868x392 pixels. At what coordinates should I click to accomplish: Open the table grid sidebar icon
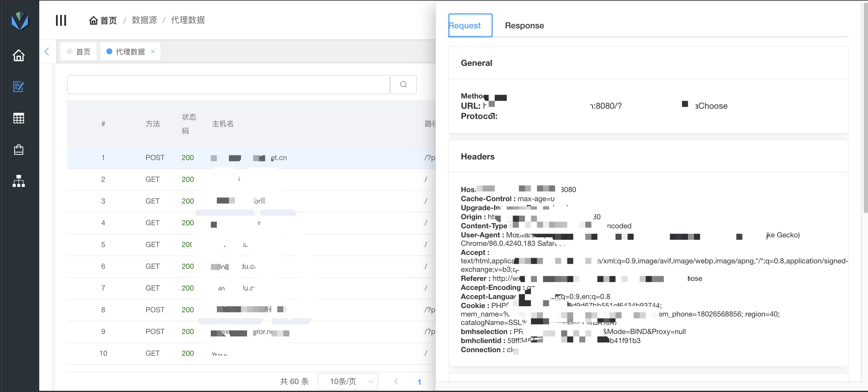tap(18, 118)
